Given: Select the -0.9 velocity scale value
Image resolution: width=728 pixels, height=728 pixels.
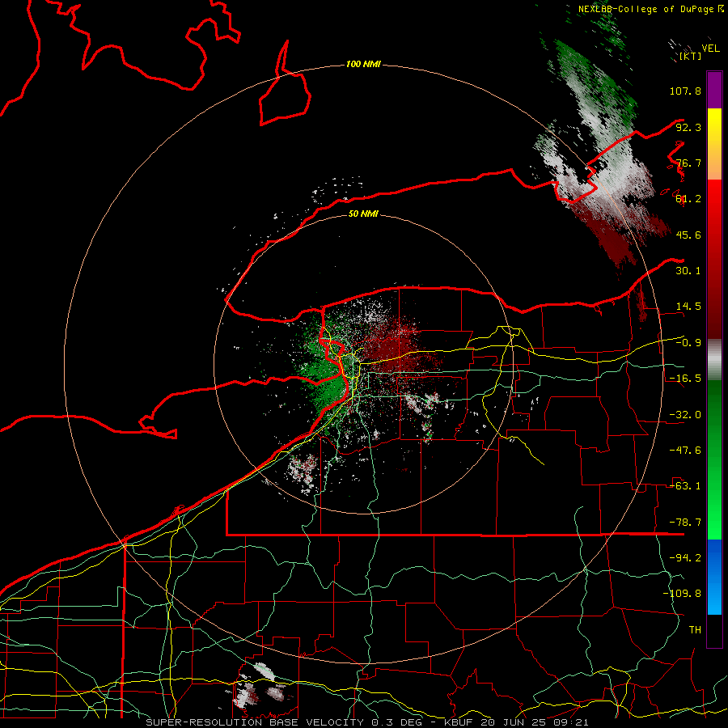Looking at the screenshot, I should [x=688, y=343].
